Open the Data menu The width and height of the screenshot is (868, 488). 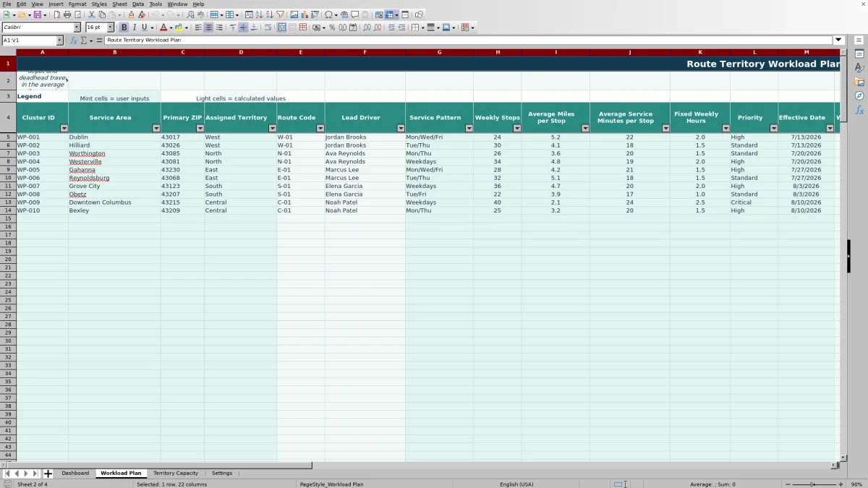(x=137, y=4)
